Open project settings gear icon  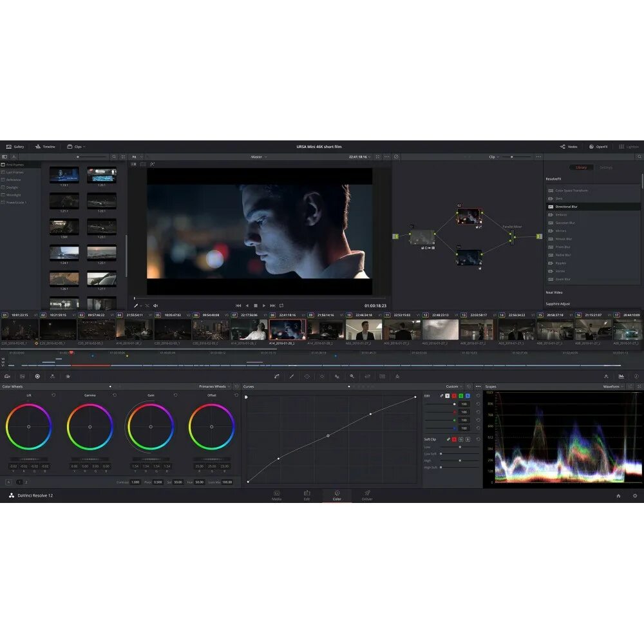point(635,496)
